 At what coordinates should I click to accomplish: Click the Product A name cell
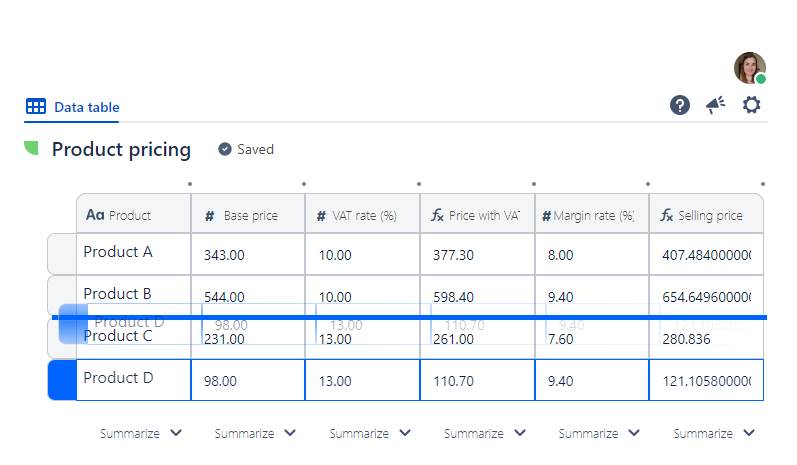click(133, 253)
